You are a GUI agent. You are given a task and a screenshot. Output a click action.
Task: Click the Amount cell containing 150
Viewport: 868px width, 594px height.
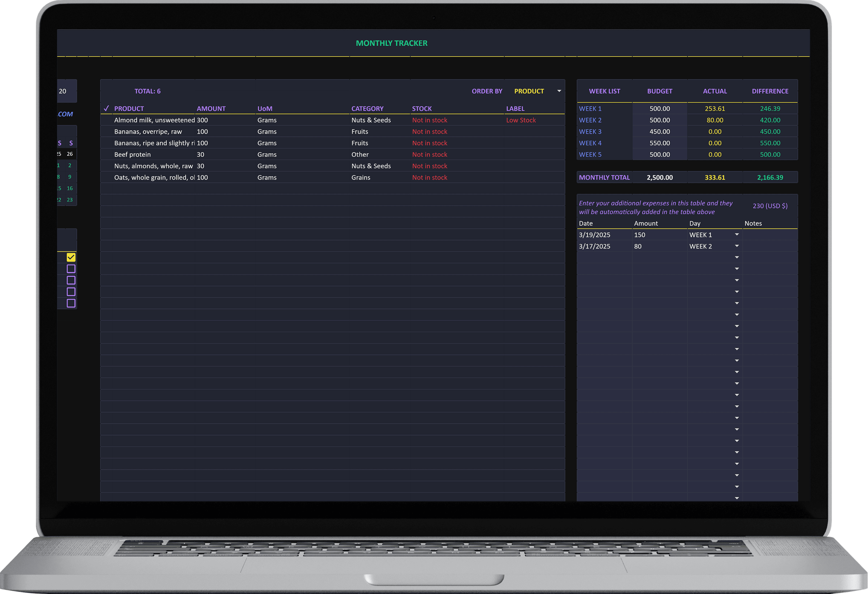coord(640,235)
